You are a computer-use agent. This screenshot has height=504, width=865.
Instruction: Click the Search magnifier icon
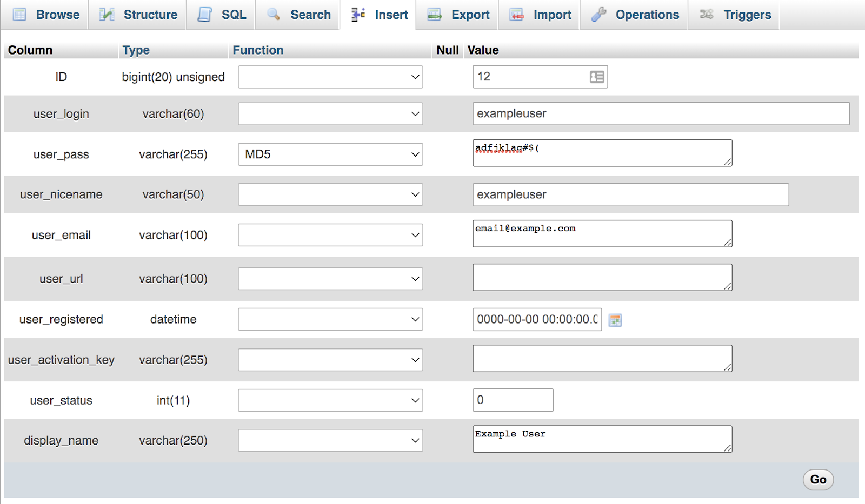pos(272,15)
